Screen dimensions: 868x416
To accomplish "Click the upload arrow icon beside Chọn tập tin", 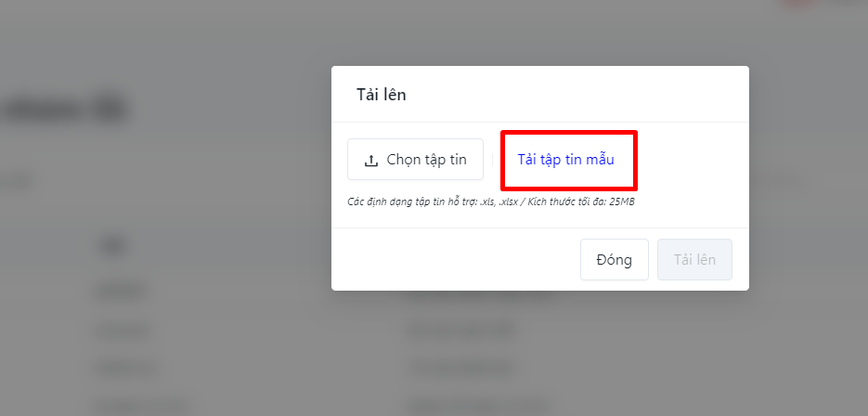I will pyautogui.click(x=371, y=161).
